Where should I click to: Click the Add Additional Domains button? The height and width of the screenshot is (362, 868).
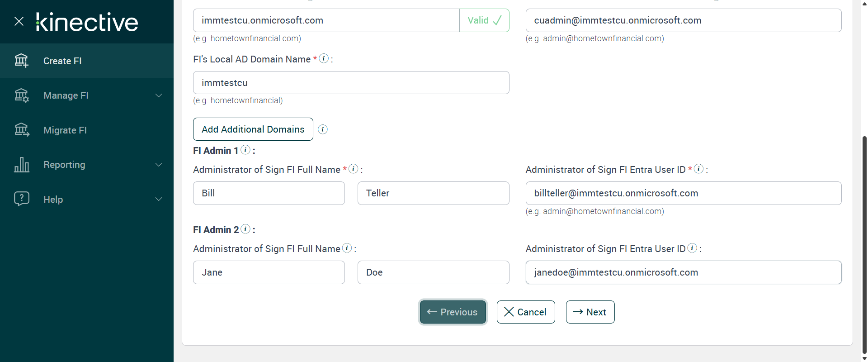coord(253,129)
